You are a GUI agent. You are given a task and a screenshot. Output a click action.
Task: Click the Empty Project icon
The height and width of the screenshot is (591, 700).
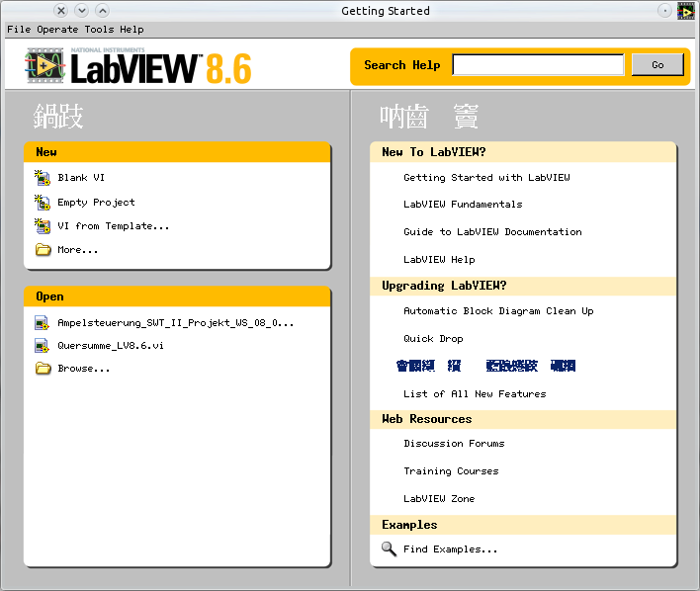tap(43, 203)
